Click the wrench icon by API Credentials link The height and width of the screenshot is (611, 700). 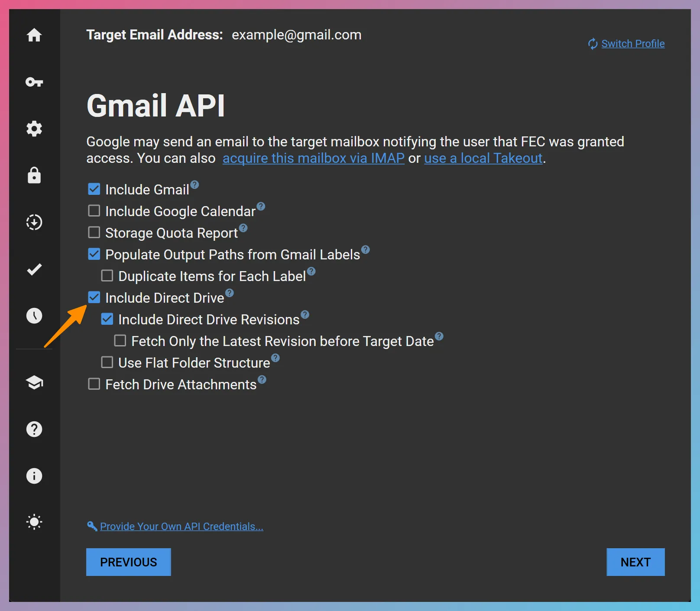[92, 526]
